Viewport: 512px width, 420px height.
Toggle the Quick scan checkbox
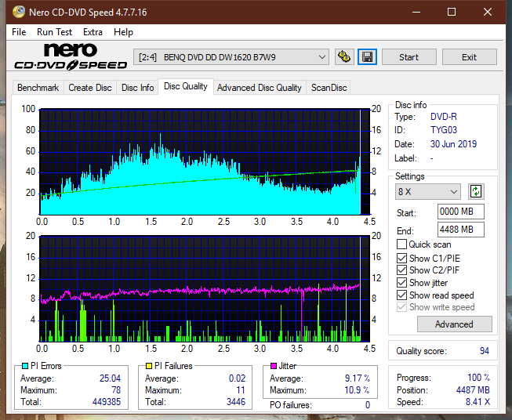[401, 244]
